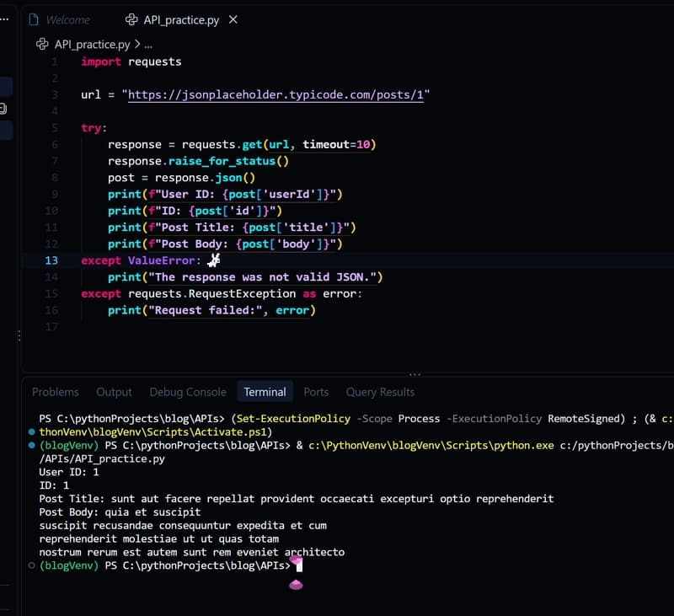
Task: Click the 'Post Title:' terminal output line
Action: click(297, 499)
